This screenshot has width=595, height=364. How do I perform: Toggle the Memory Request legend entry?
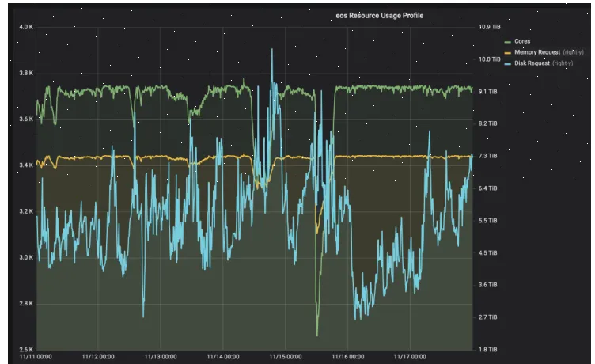(537, 52)
